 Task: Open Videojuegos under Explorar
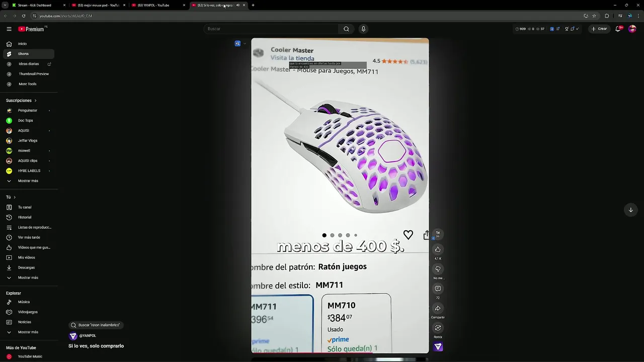click(x=29, y=312)
